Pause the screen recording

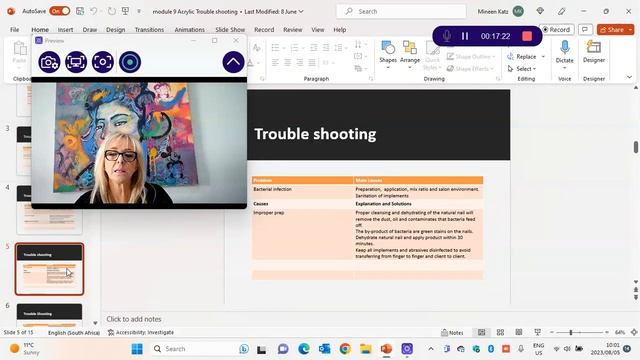coord(465,36)
